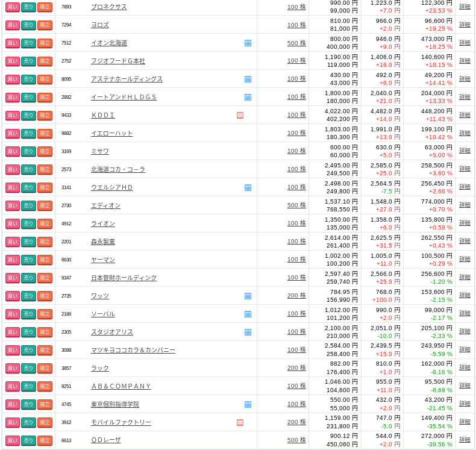Open the AB&COMPANY stock link
Image resolution: width=476 pixels, height=450 pixels.
pos(121,386)
